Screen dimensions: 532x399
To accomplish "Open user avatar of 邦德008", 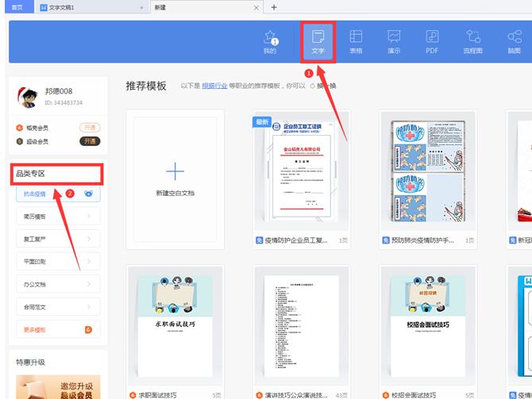I will pyautogui.click(x=28, y=98).
